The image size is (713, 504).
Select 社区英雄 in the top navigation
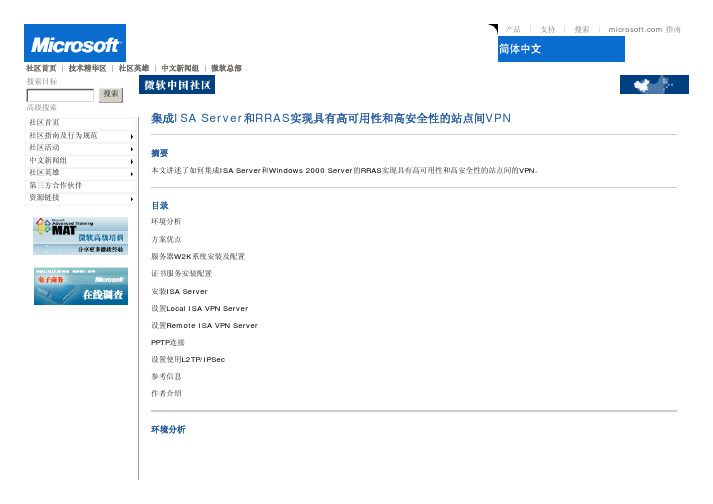coord(134,68)
